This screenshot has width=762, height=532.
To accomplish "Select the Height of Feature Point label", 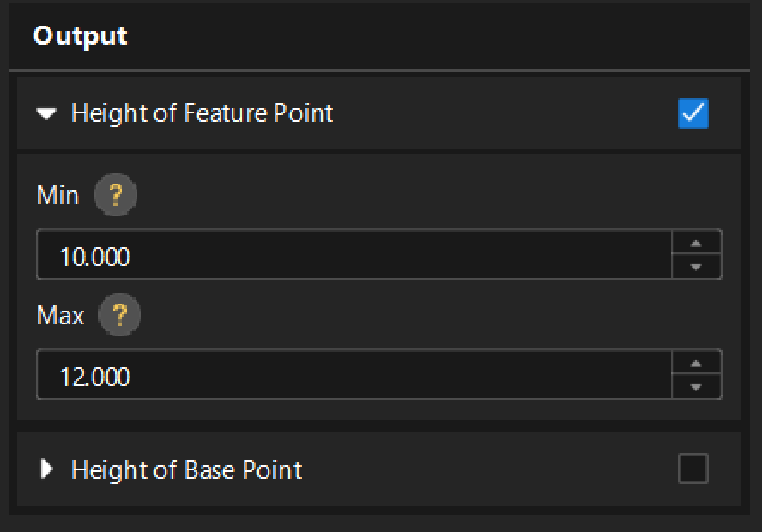I will tap(202, 113).
